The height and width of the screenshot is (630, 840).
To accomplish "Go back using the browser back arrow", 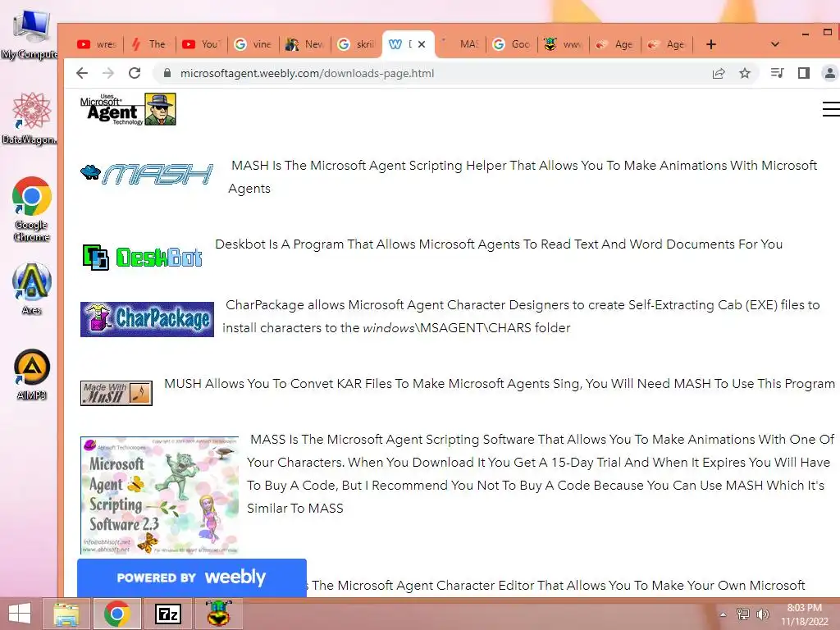I will (82, 73).
